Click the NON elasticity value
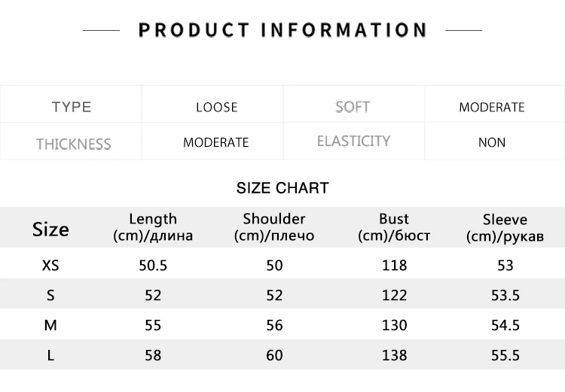Viewport: 565px width, 392px height. click(492, 142)
